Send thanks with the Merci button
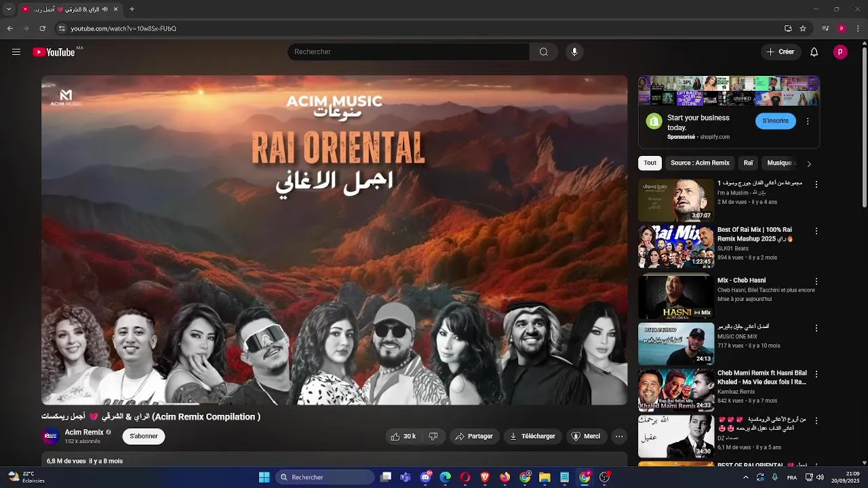 coord(586,436)
